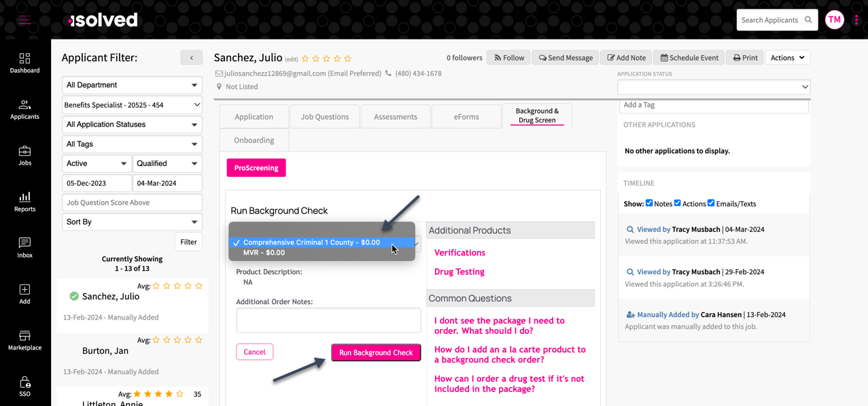Toggle the Actions timeline checkbox

(x=677, y=203)
